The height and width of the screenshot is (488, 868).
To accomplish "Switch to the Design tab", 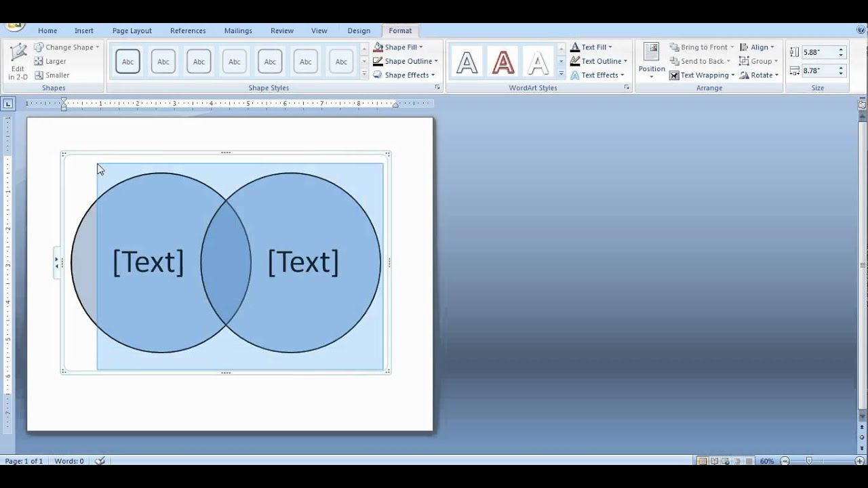I will [x=359, y=30].
